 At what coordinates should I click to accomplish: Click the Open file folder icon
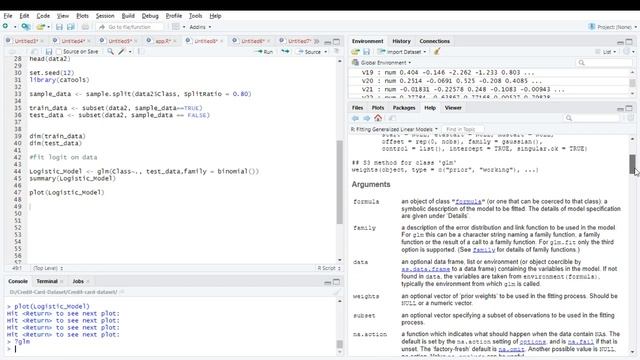point(40,27)
